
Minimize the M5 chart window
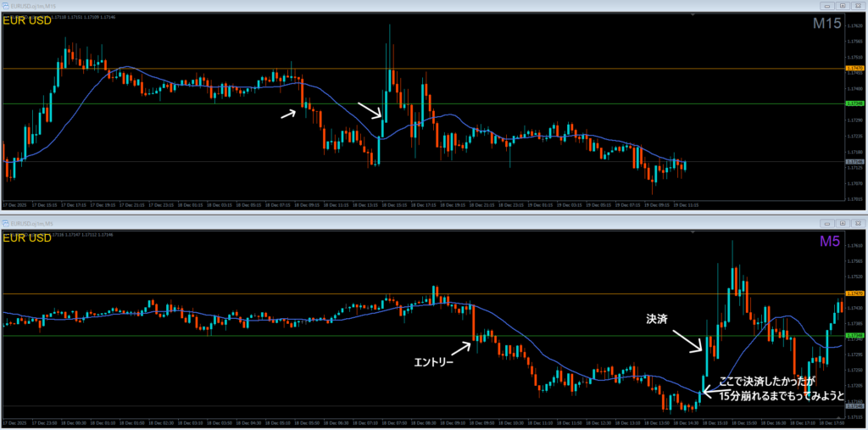[829, 223]
